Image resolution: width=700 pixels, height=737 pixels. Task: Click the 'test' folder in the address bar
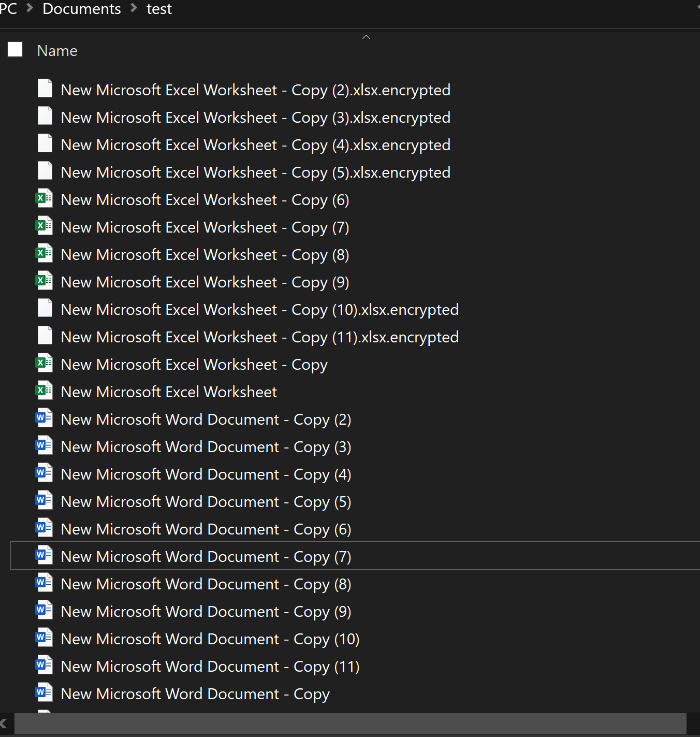click(x=159, y=9)
